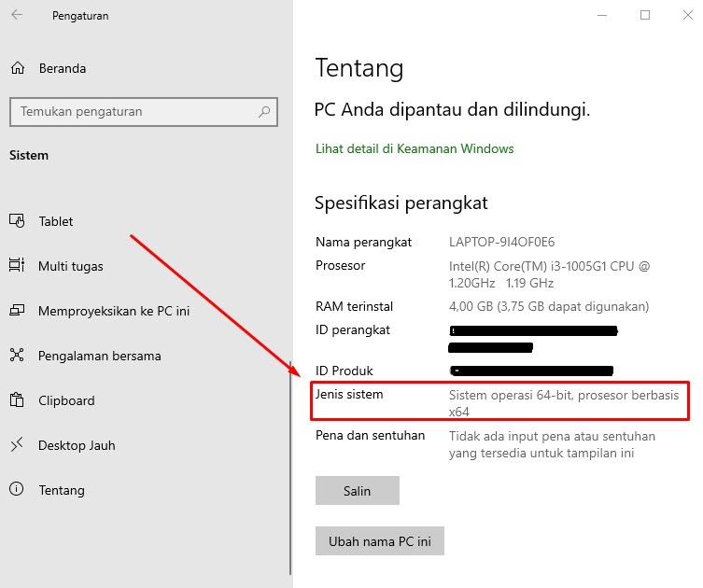Select the Tablet icon in sidebar
The height and width of the screenshot is (588, 703).
point(17,220)
